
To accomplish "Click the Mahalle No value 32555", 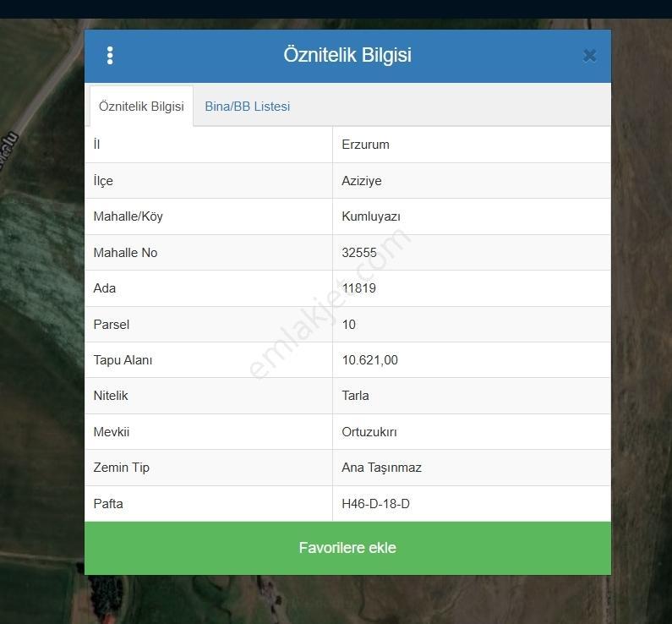I will [359, 253].
